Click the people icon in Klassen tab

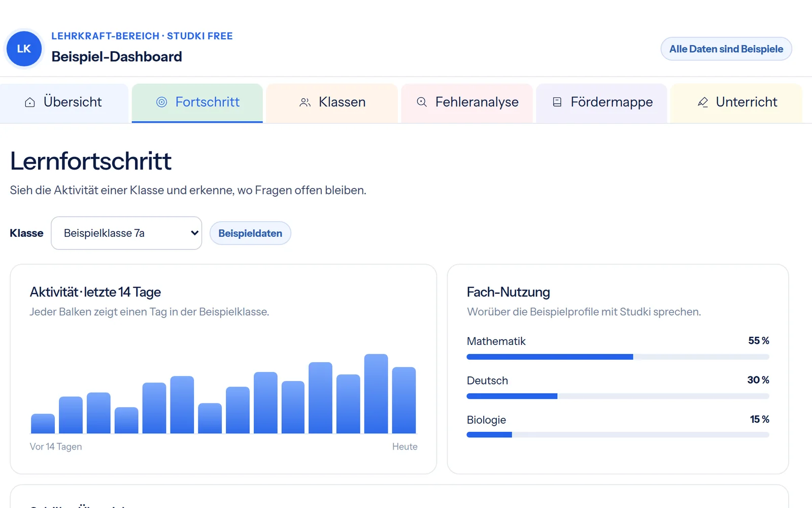click(x=305, y=102)
